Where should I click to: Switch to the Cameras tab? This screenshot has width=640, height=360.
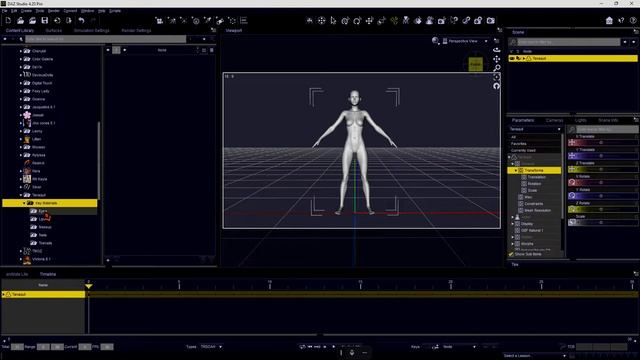[x=554, y=120]
